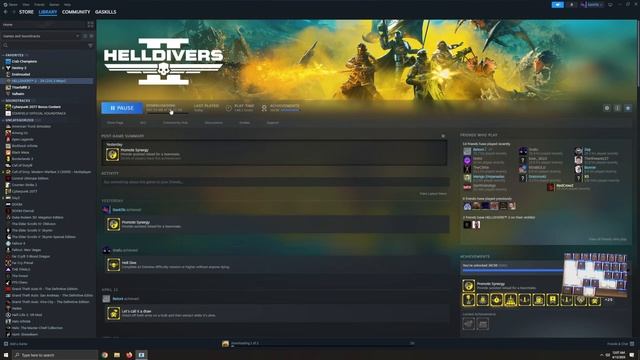Pause the HELLDIVERS 2 download
640x360 pixels.
point(122,108)
